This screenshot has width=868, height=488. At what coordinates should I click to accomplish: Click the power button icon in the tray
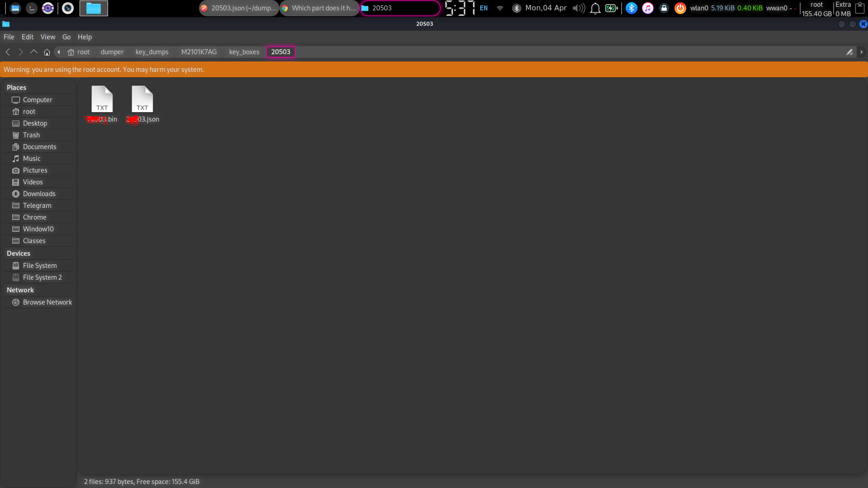pos(680,8)
